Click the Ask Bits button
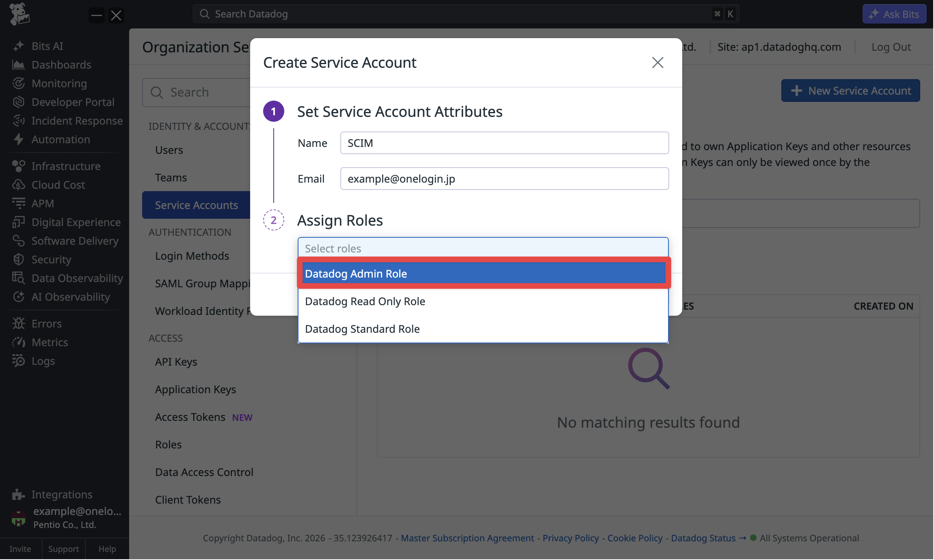 (x=894, y=14)
